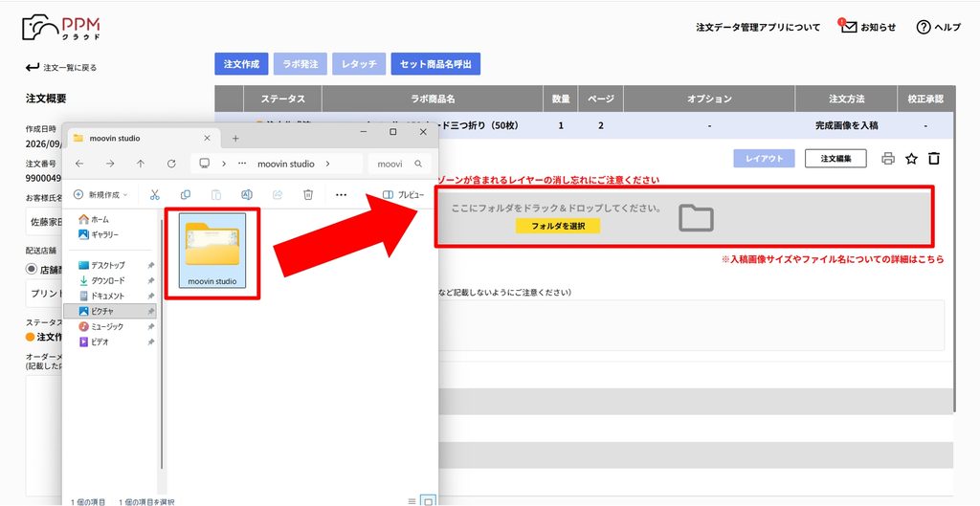
Task: Open the three-dot more options menu
Action: (x=341, y=195)
